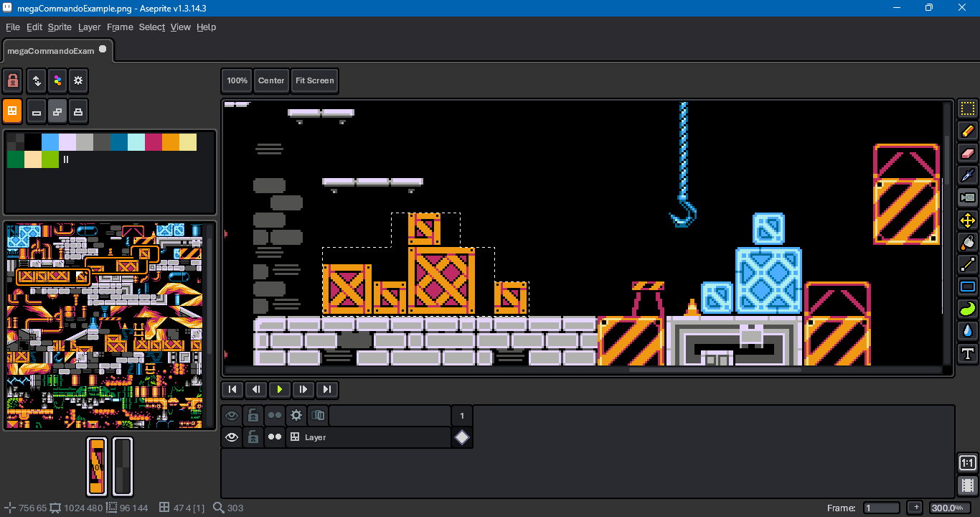Click the Center button
This screenshot has width=980, height=517.
271,80
